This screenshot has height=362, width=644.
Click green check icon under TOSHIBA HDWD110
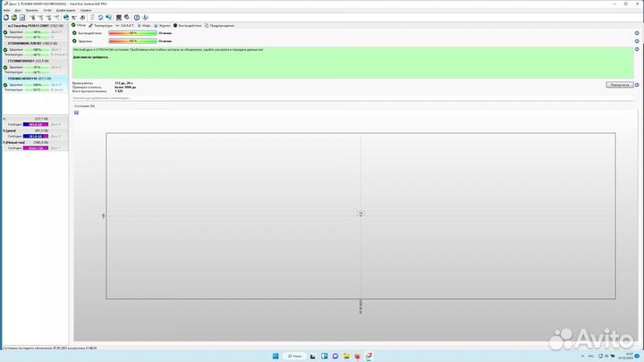point(5,85)
